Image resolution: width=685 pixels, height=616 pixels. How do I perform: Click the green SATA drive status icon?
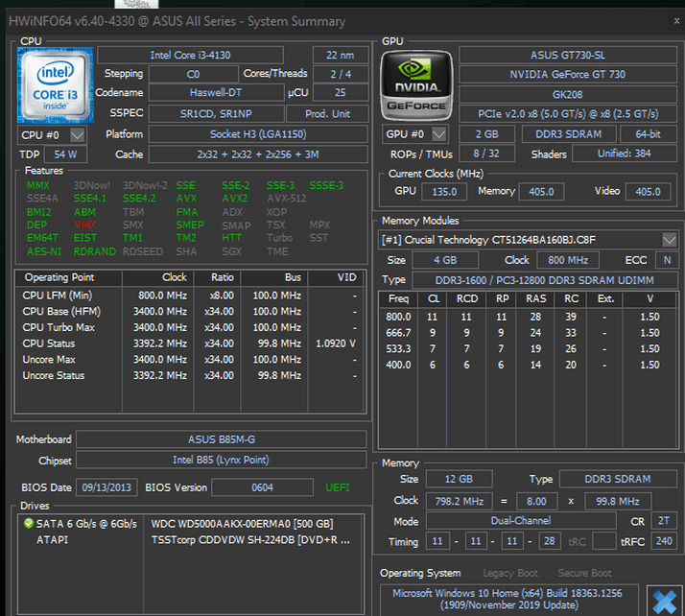click(x=28, y=524)
